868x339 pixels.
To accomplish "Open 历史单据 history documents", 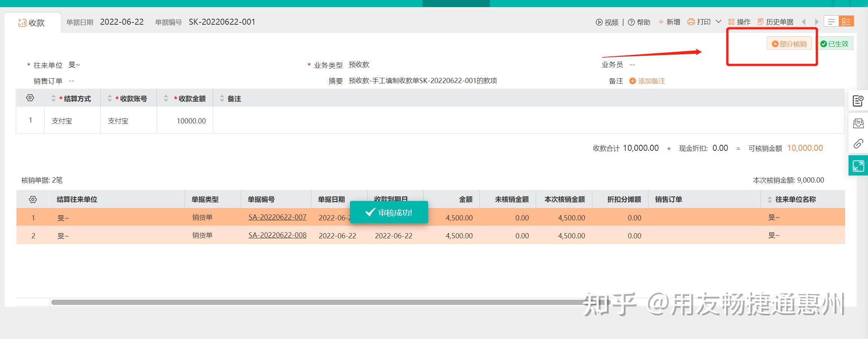I will pos(775,22).
